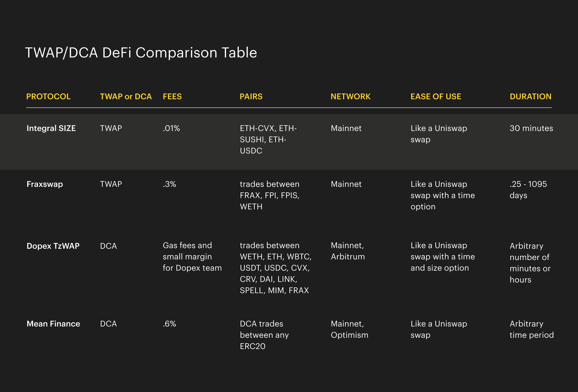
Task: Click the TWAP or DCA column header
Action: pyautogui.click(x=126, y=96)
